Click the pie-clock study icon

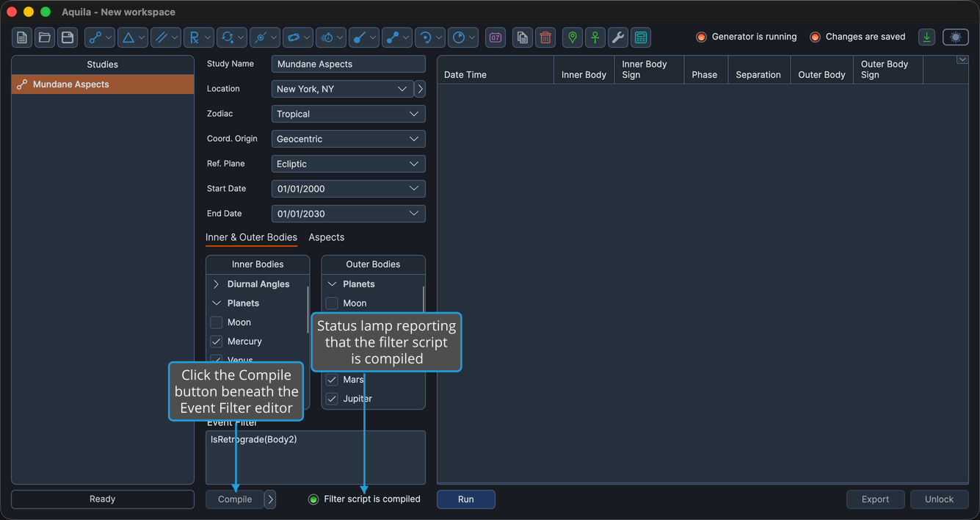459,37
